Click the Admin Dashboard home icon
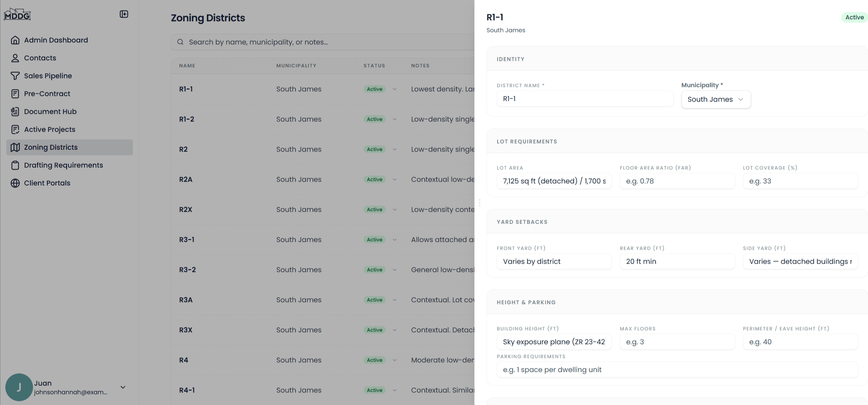Screen dimensions: 868x405 coord(15,40)
